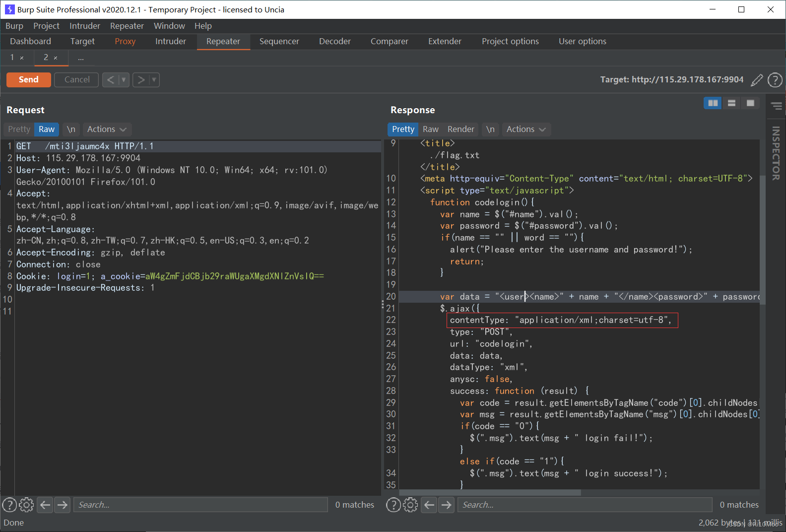
Task: Add new Repeater tab with ellipsis
Action: point(80,58)
